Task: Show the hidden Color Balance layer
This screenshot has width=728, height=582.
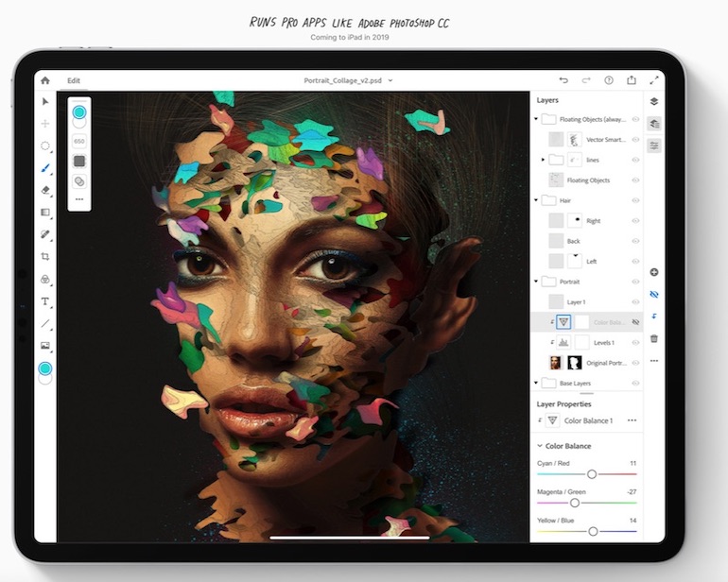Action: tap(635, 322)
